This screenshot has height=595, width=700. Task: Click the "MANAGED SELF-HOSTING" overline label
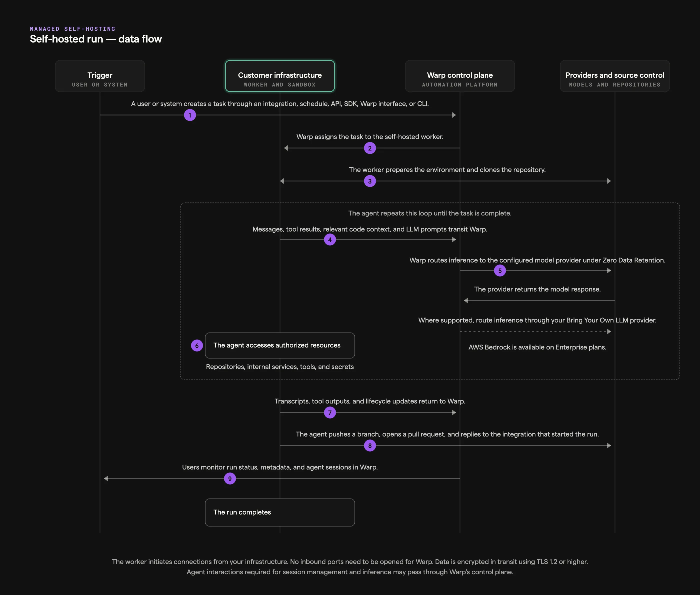click(72, 29)
